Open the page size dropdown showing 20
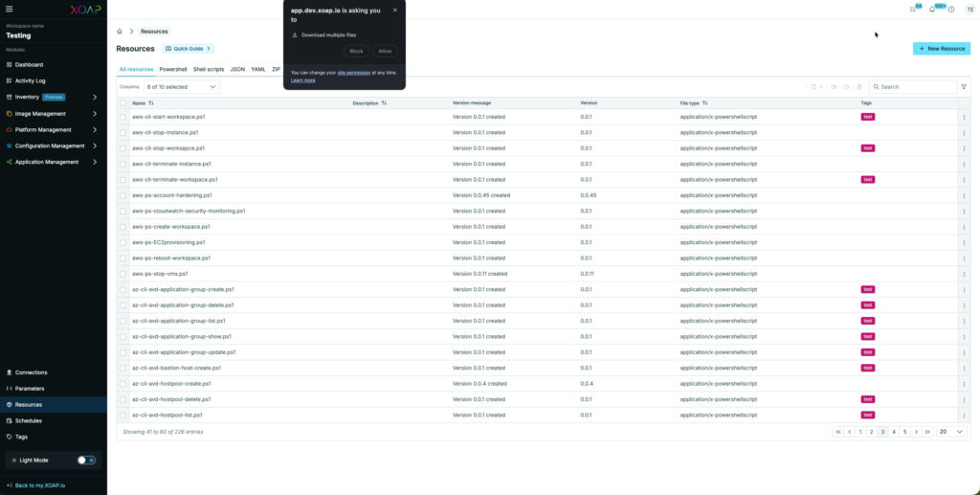980x495 pixels. point(951,432)
